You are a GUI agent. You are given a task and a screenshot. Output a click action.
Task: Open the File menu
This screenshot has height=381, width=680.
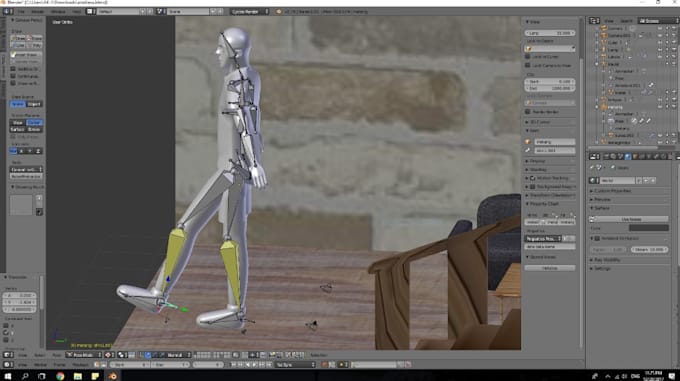21,12
